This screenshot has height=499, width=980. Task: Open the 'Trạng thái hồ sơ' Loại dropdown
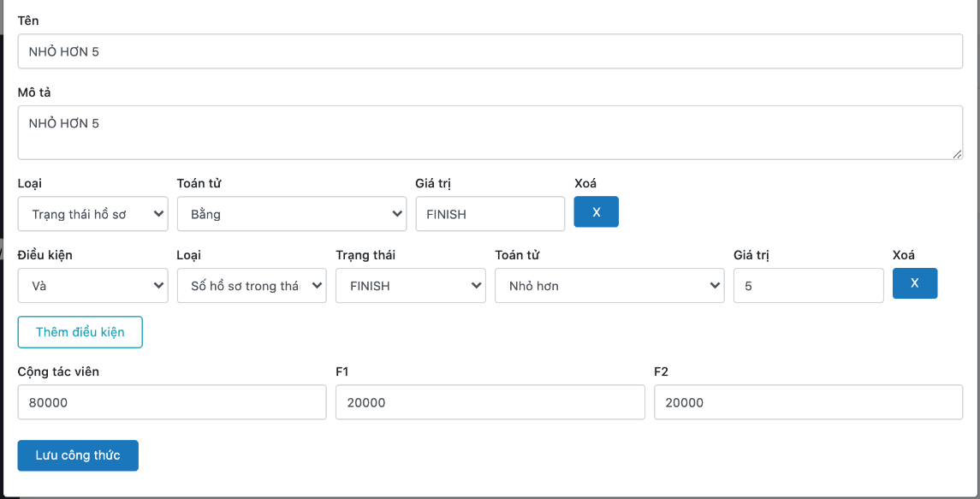pos(92,214)
